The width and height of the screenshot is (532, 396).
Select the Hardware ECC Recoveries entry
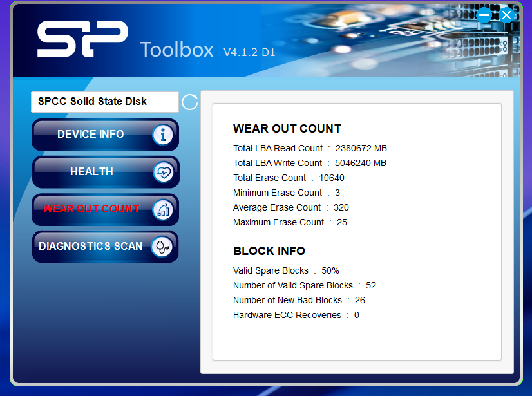tap(296, 315)
